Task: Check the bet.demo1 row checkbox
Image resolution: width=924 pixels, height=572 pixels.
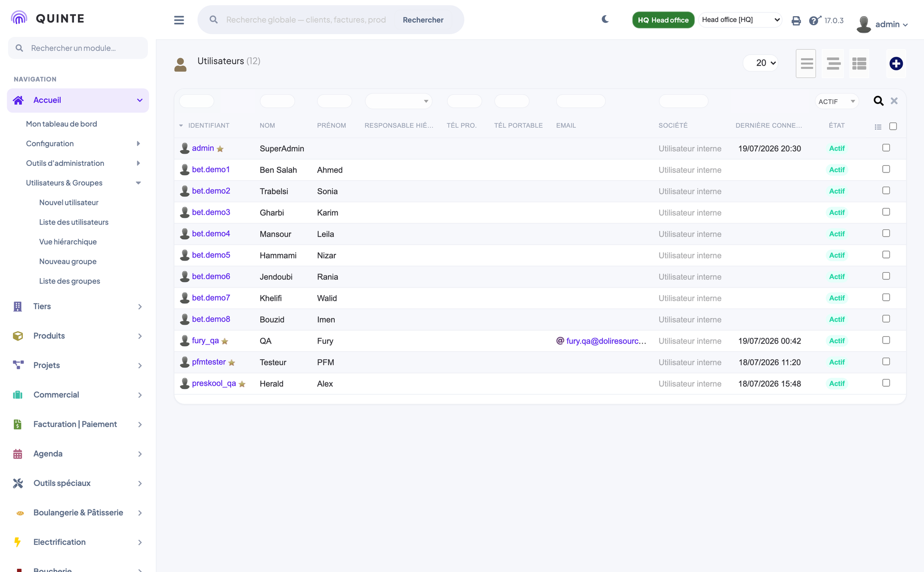Action: (x=886, y=169)
